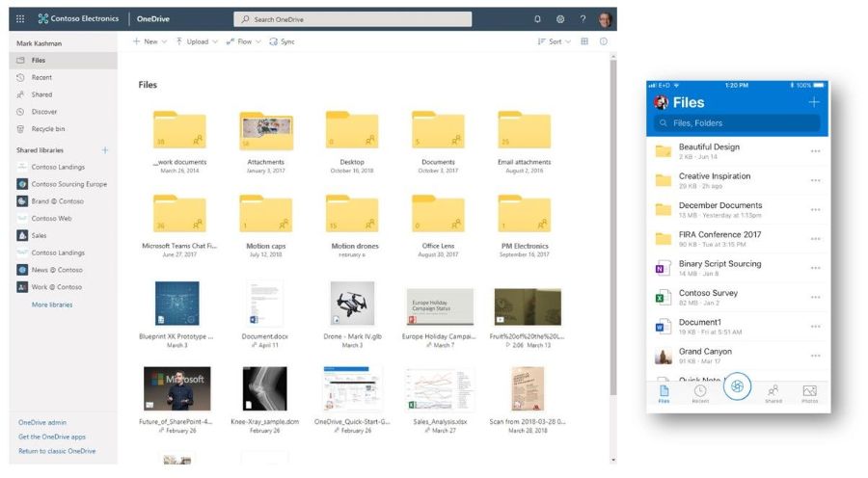Click the Search OneDrive box
The height and width of the screenshot is (478, 868).
pos(352,19)
